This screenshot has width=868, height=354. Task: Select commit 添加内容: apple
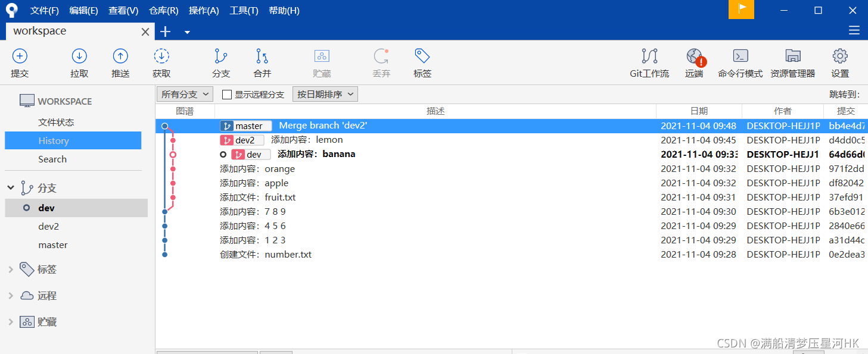[511, 183]
